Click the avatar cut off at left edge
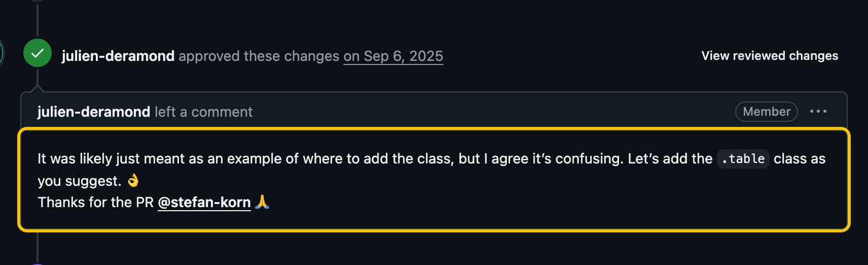This screenshot has width=868, height=265. point(2,54)
